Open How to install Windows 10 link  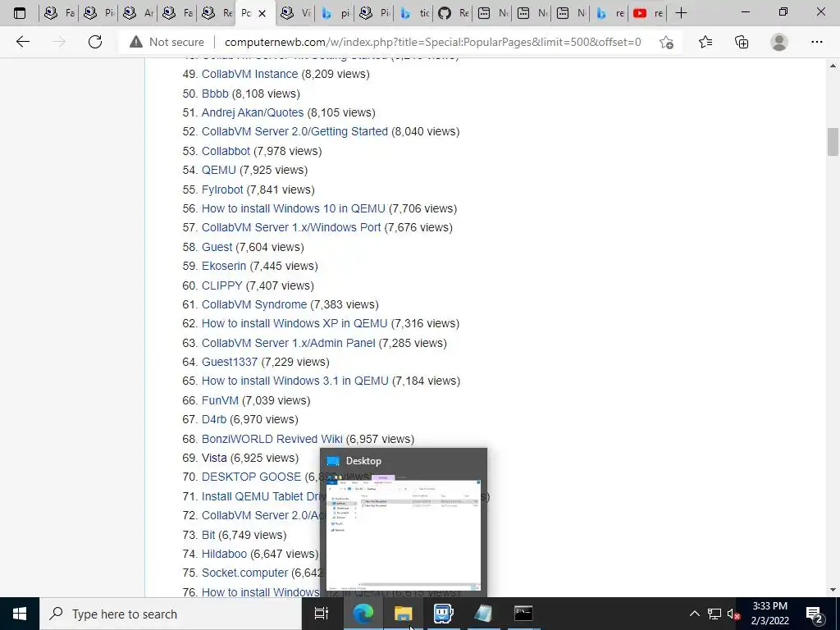click(x=293, y=208)
